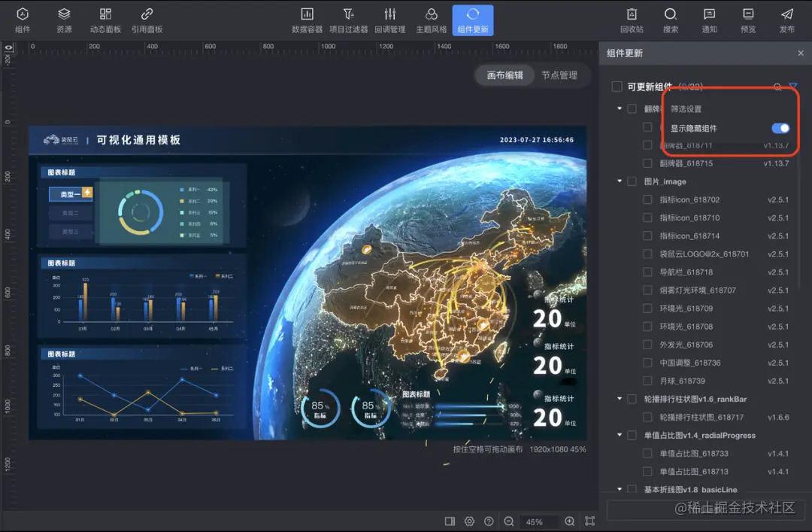Check the 可更新组件 select-all checkbox
The height and width of the screenshot is (532, 812).
click(617, 87)
